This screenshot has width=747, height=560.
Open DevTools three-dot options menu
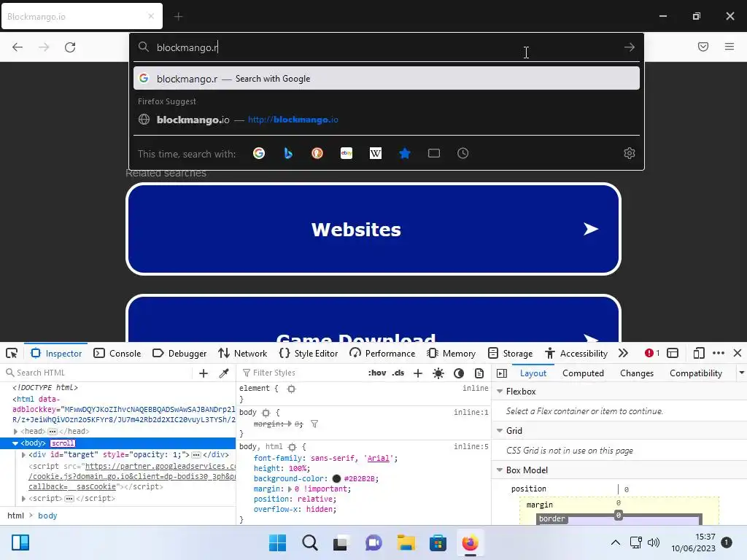(x=719, y=354)
